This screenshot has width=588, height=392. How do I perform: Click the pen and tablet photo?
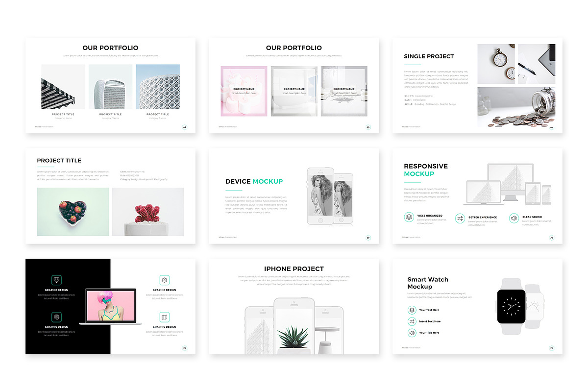click(x=537, y=64)
